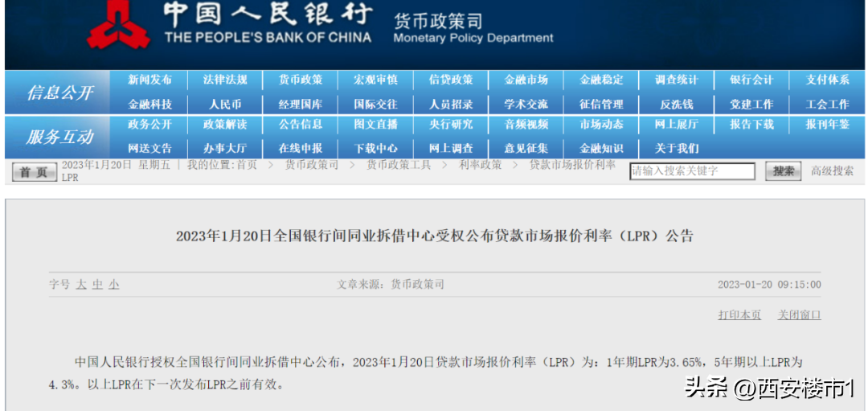Image resolution: width=868 pixels, height=411 pixels.
Task: Go to 金融稳定 section
Action: pyautogui.click(x=602, y=80)
